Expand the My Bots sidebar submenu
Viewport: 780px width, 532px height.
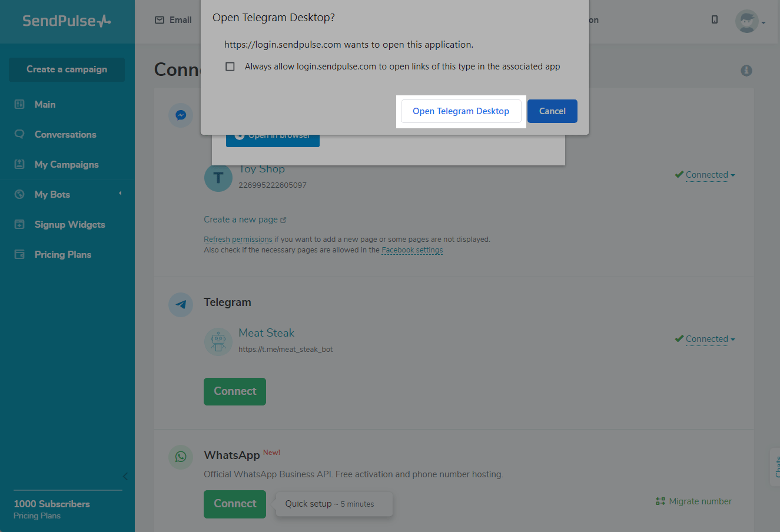(x=120, y=194)
